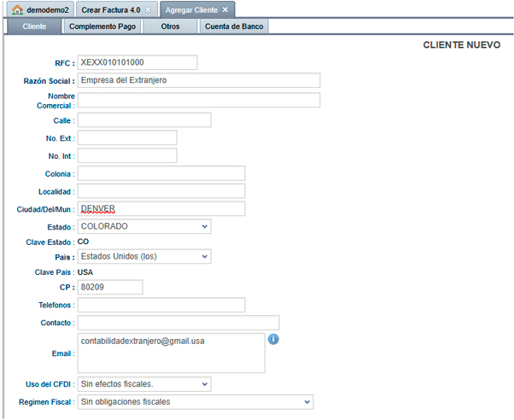Viewport: 514px width, 420px height.
Task: Click the Calle input field
Action: [143, 120]
